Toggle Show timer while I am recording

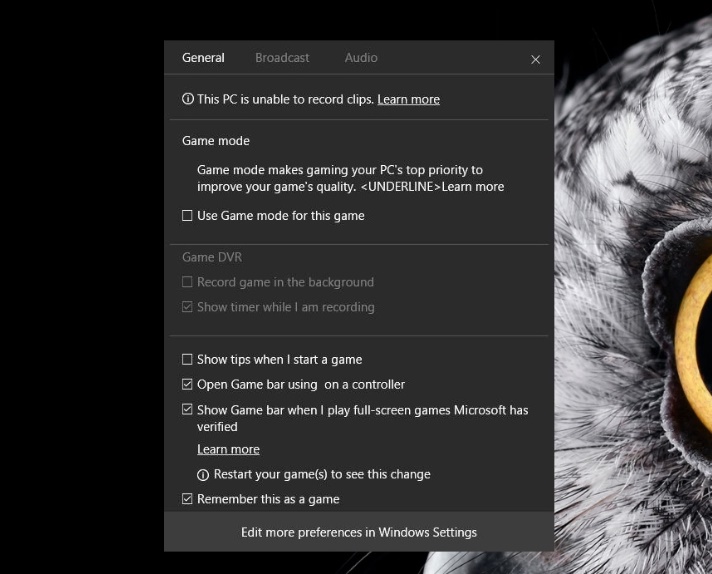[187, 307]
